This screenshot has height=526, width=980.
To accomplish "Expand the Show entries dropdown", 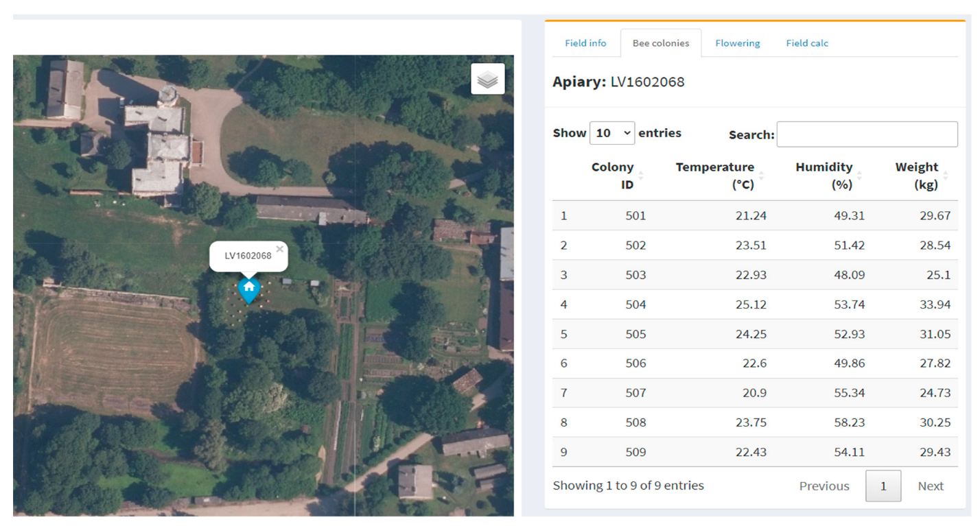I will pos(611,133).
